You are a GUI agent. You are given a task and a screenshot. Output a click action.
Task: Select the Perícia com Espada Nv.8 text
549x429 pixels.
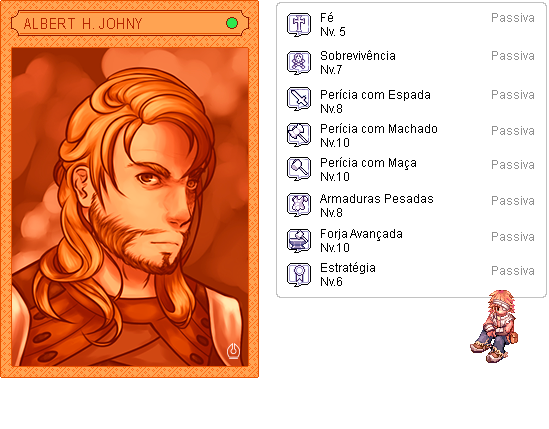pos(375,102)
